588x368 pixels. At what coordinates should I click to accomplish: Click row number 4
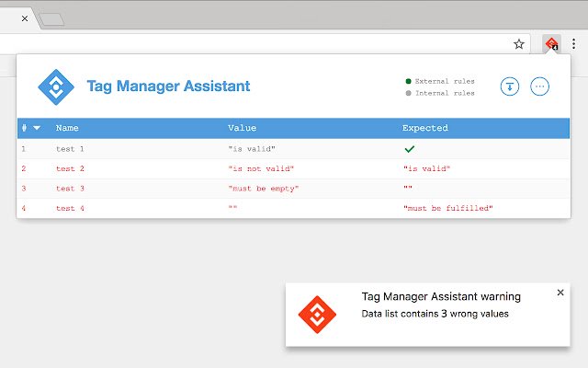click(24, 209)
